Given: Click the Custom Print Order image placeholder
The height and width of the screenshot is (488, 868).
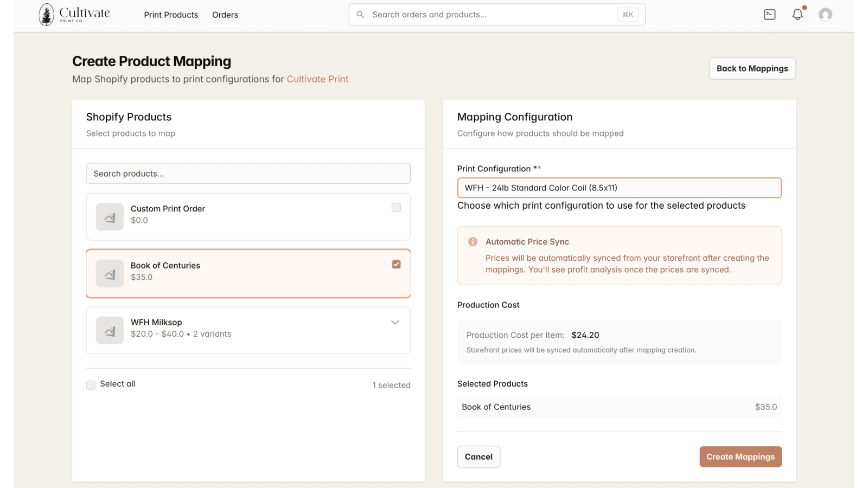Looking at the screenshot, I should 110,217.
